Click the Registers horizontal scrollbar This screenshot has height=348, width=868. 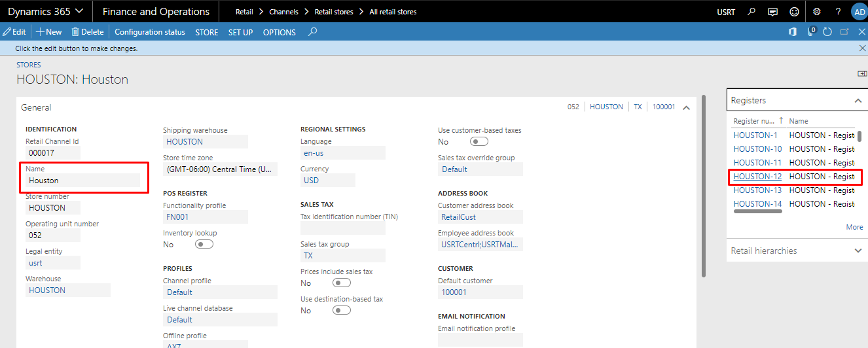[x=757, y=211]
